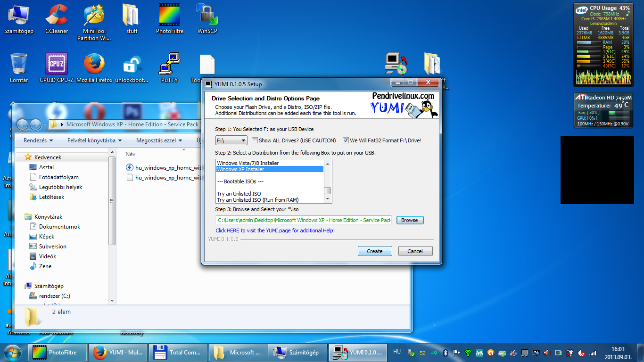Click the YUMI help page link
The image size is (644, 362).
pos(275,230)
